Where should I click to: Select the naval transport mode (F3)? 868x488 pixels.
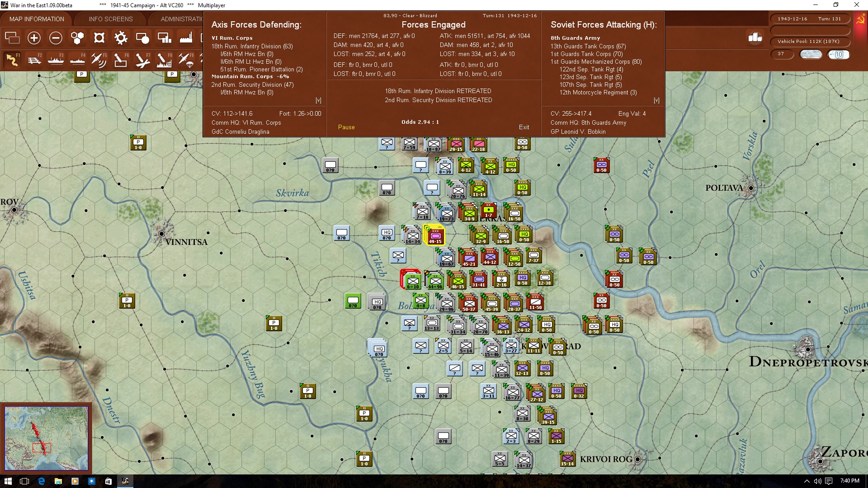(x=56, y=60)
